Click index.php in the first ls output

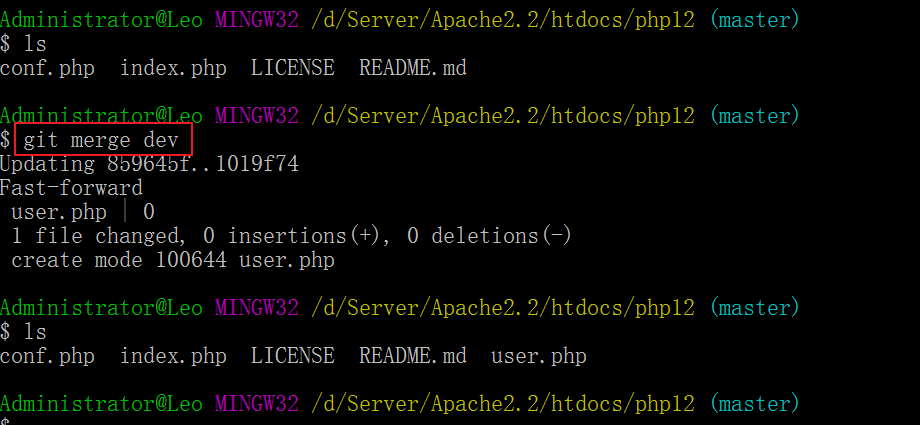click(173, 68)
